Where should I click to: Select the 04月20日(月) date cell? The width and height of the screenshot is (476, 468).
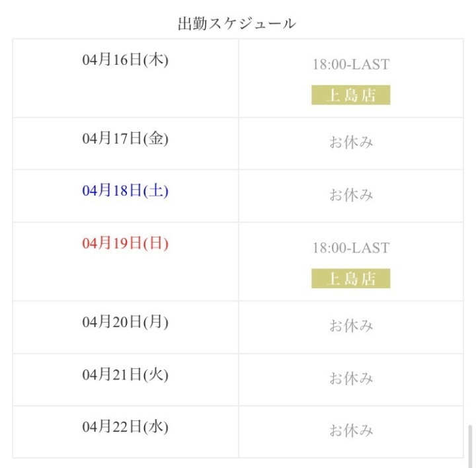tap(125, 323)
